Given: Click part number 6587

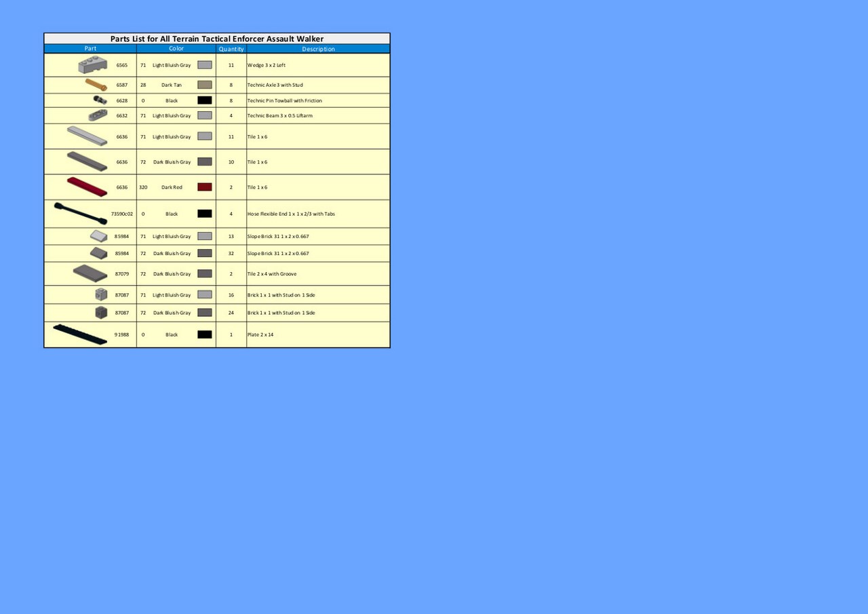Looking at the screenshot, I should coord(122,85).
